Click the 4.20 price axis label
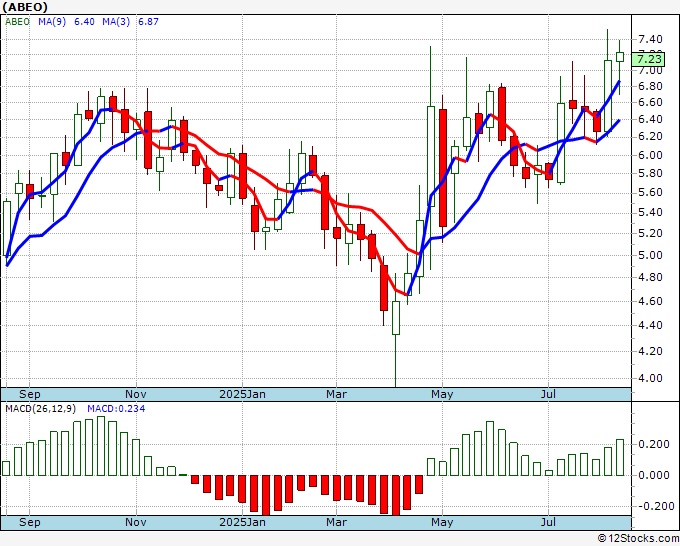The height and width of the screenshot is (546, 680). [x=650, y=351]
